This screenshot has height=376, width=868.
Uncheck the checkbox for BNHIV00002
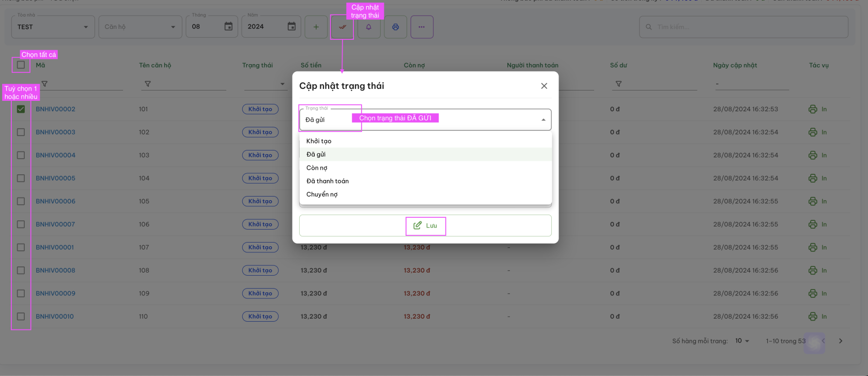21,109
